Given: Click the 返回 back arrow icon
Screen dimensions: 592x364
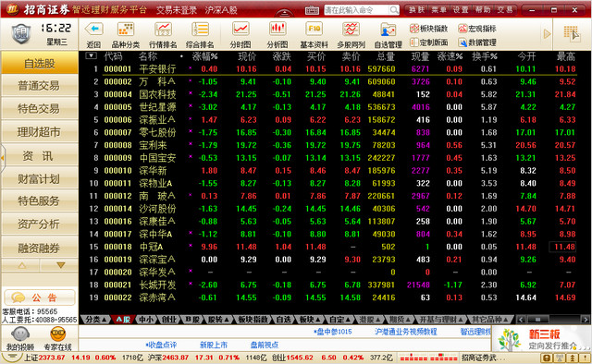Looking at the screenshot, I should click(x=94, y=29).
